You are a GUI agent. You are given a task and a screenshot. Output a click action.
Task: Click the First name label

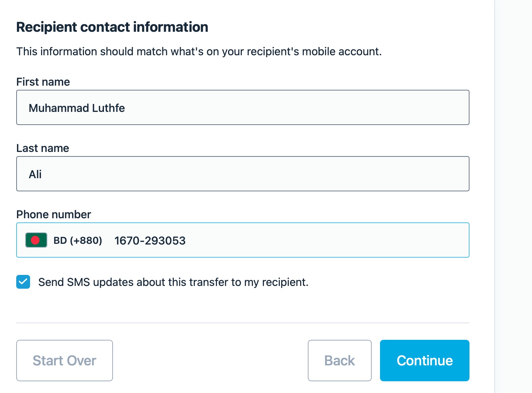[x=43, y=82]
